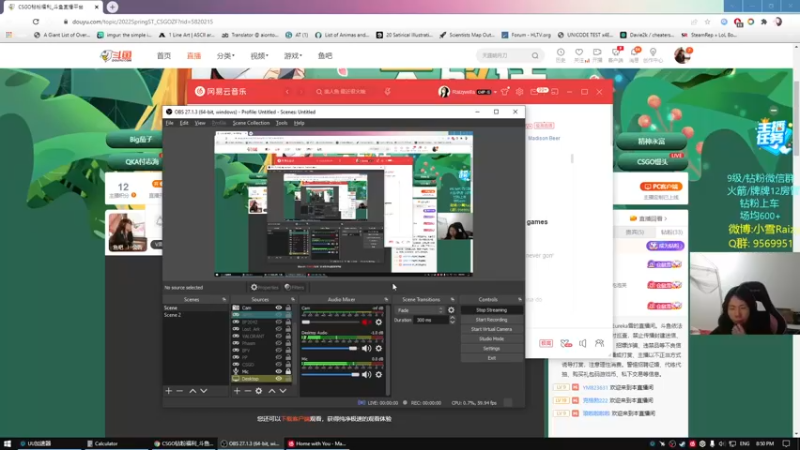The height and width of the screenshot is (450, 800).
Task: Pop out the Scenes dock panel icon
Action: point(224,299)
